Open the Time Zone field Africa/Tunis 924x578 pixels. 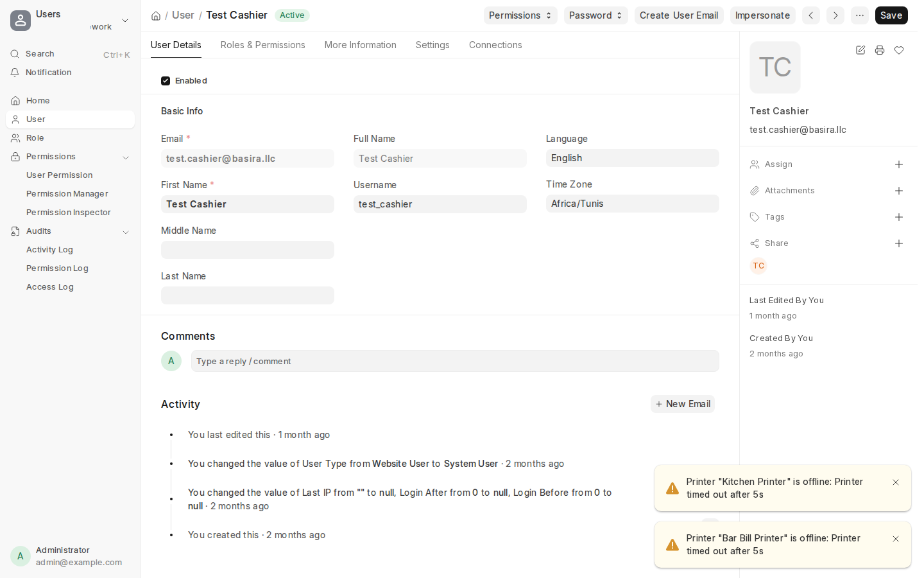633,204
